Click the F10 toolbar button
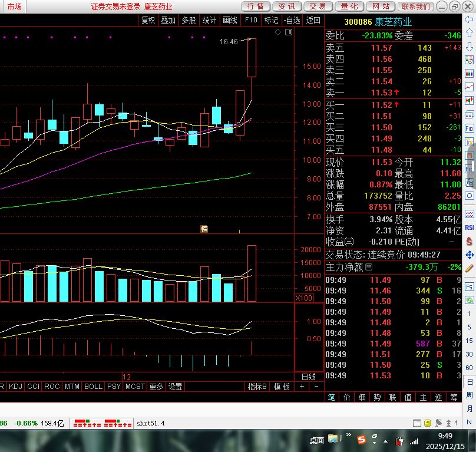476x452 pixels. 251,21
